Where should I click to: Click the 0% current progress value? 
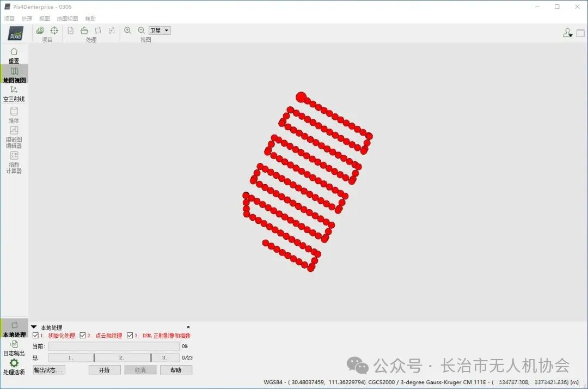click(185, 347)
